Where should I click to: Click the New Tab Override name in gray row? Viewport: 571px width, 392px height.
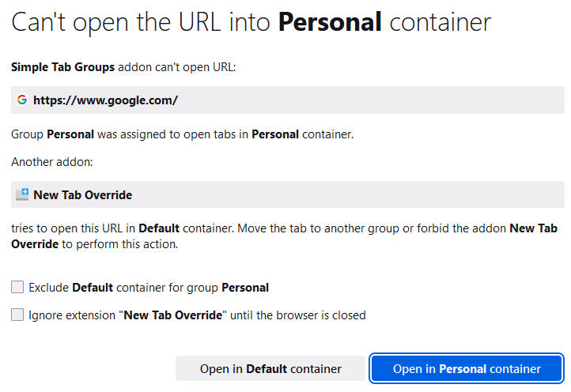click(x=82, y=194)
